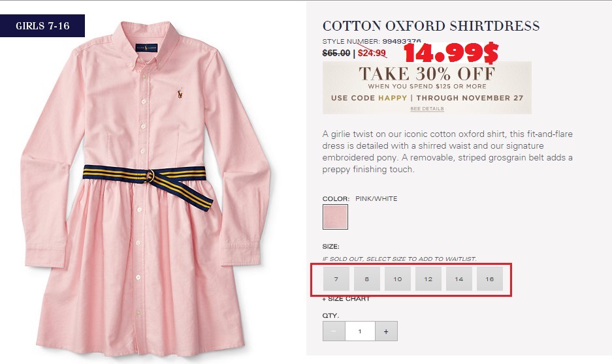Open the See Details link

coord(427,109)
